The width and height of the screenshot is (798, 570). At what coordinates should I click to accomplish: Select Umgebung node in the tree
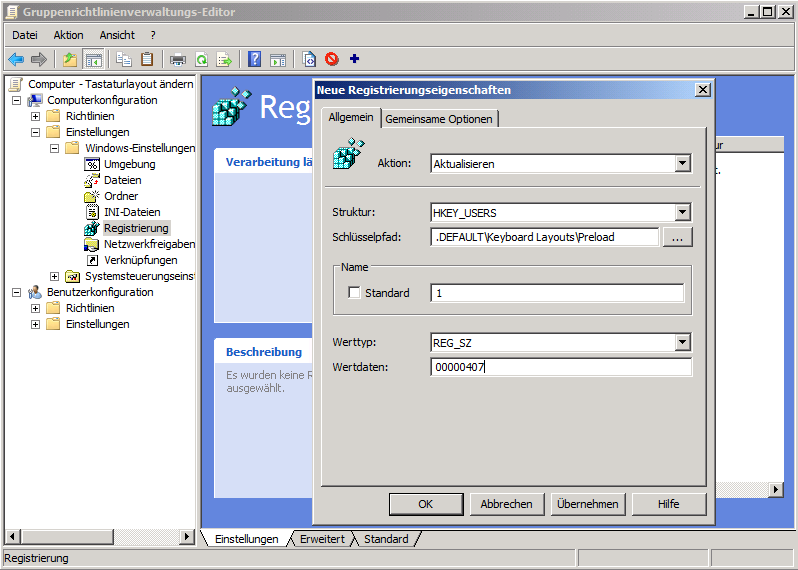pyautogui.click(x=129, y=164)
